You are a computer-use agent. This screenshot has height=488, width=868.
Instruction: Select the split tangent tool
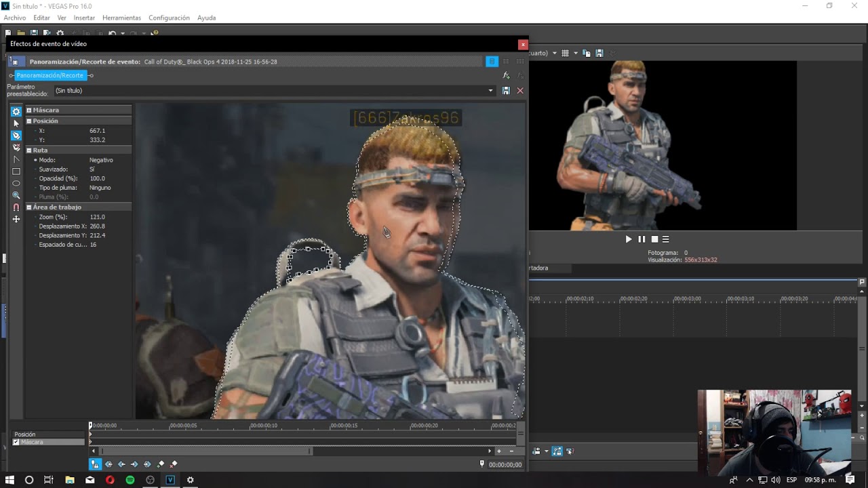click(x=16, y=159)
